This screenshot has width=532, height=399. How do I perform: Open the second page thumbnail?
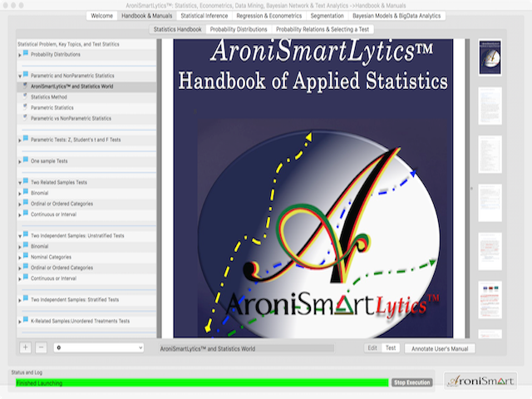490,106
